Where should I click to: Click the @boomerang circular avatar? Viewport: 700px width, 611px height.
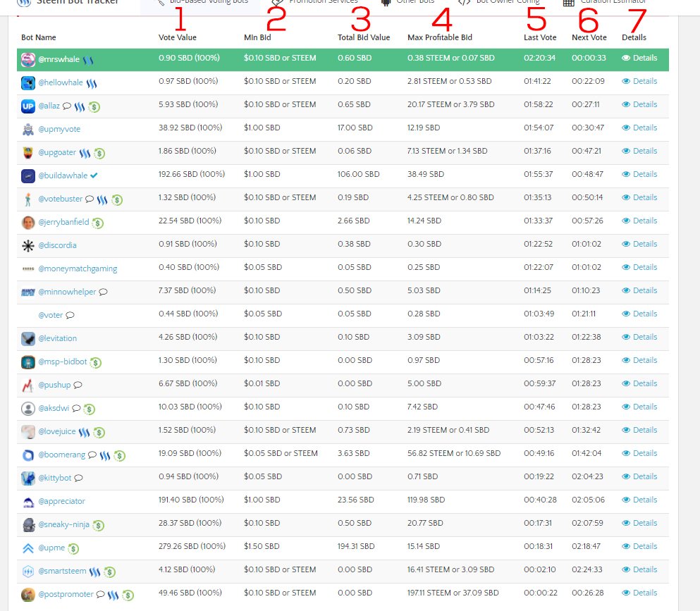[27, 455]
